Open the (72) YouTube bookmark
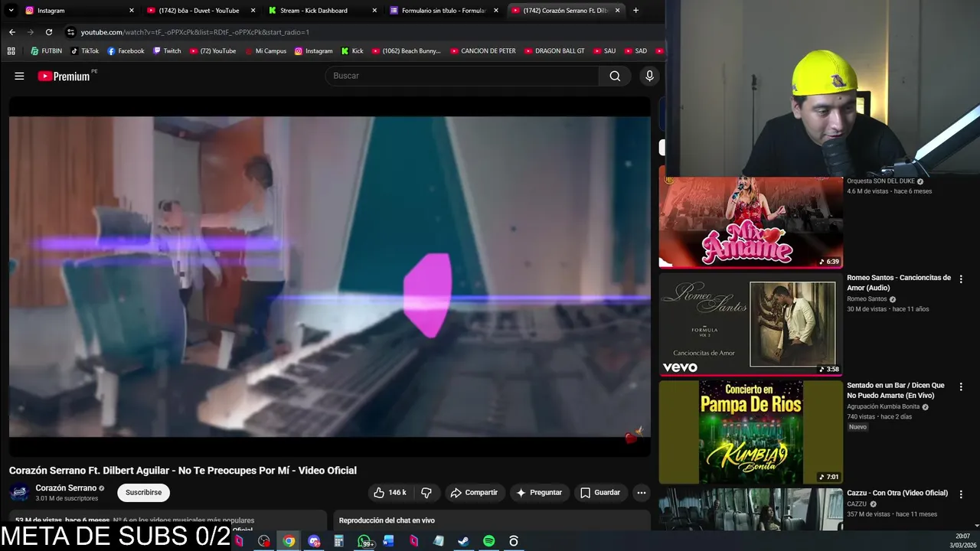980x551 pixels. click(x=212, y=51)
